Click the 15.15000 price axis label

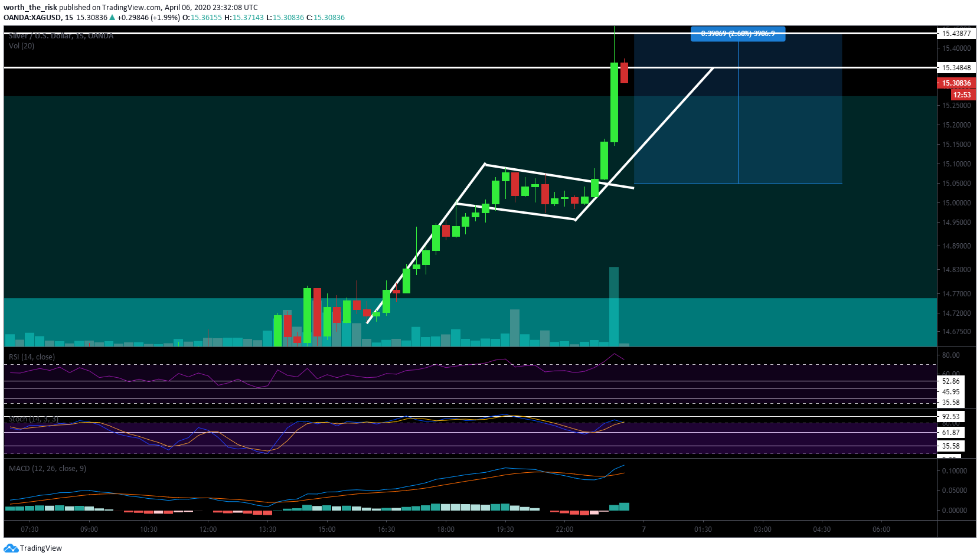956,145
